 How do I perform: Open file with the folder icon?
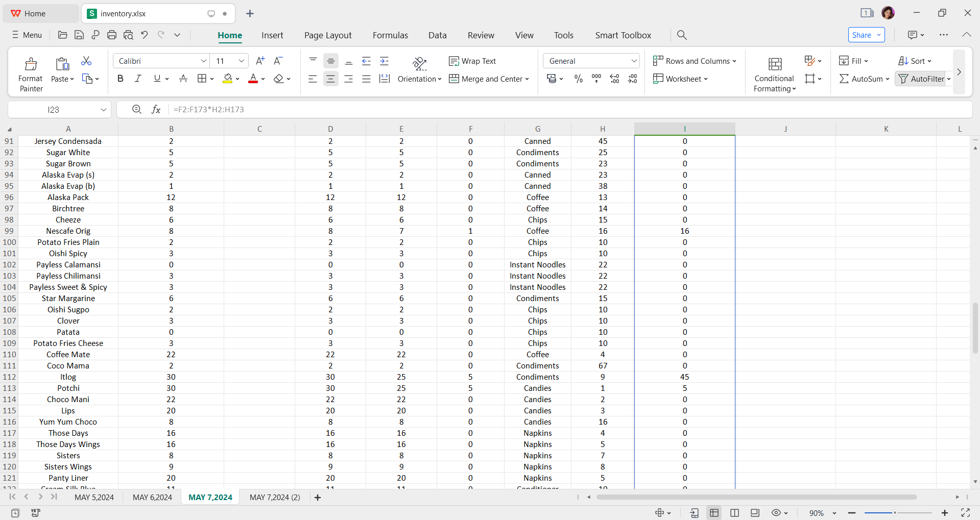(63, 35)
